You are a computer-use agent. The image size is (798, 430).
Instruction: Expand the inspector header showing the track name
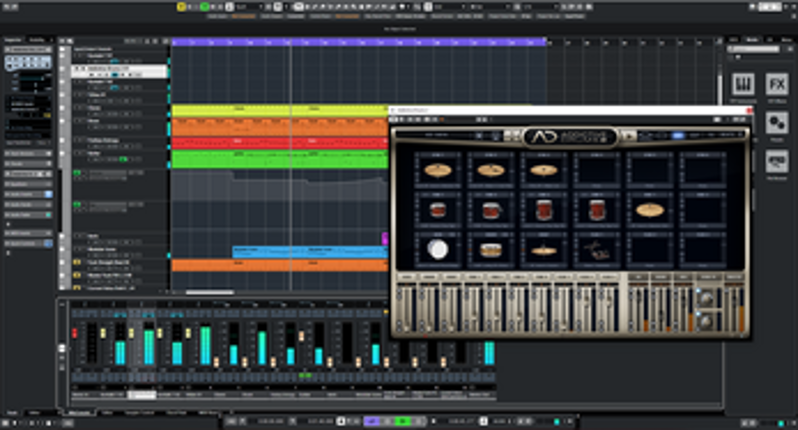coord(28,49)
